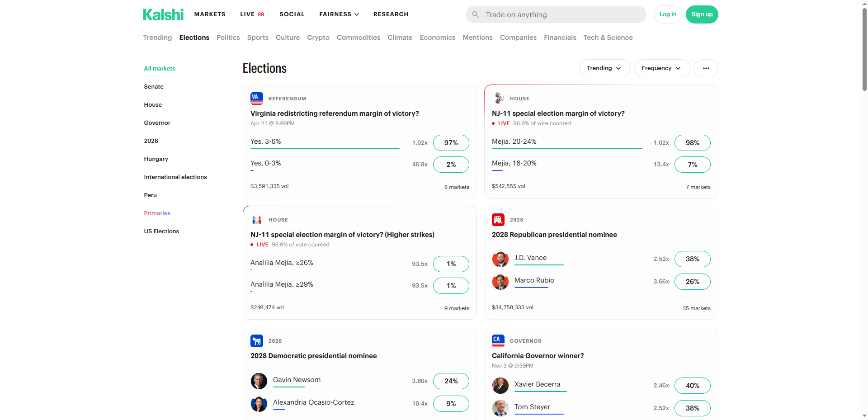Open the Frequency filter dropdown
The height and width of the screenshot is (420, 868).
pos(662,68)
